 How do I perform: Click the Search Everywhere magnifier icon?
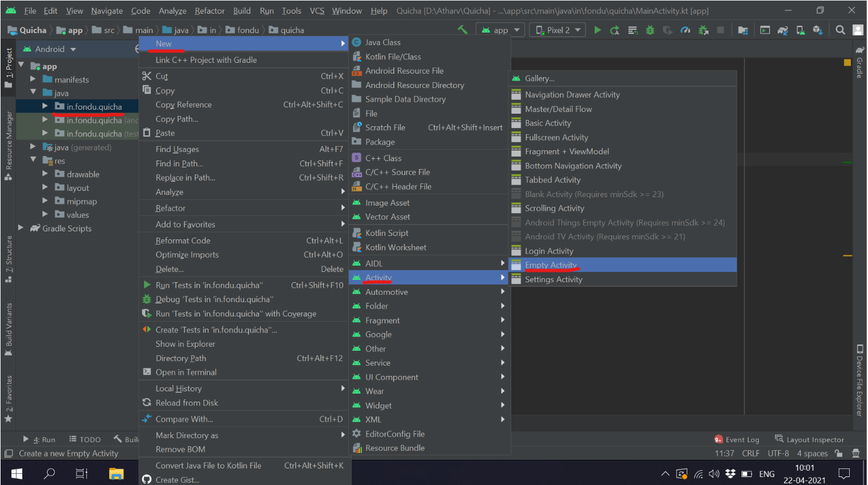840,30
